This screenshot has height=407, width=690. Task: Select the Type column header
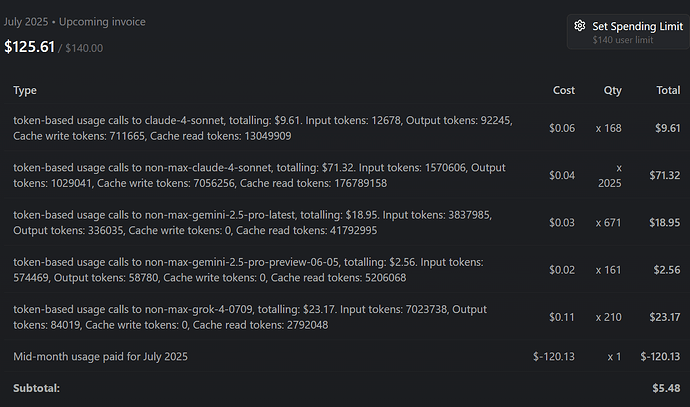coord(25,90)
